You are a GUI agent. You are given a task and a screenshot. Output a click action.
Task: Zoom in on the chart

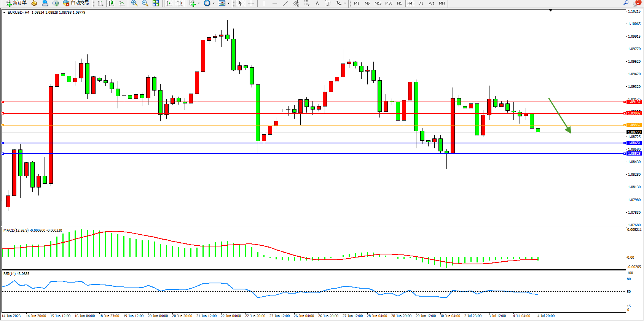[x=134, y=3]
